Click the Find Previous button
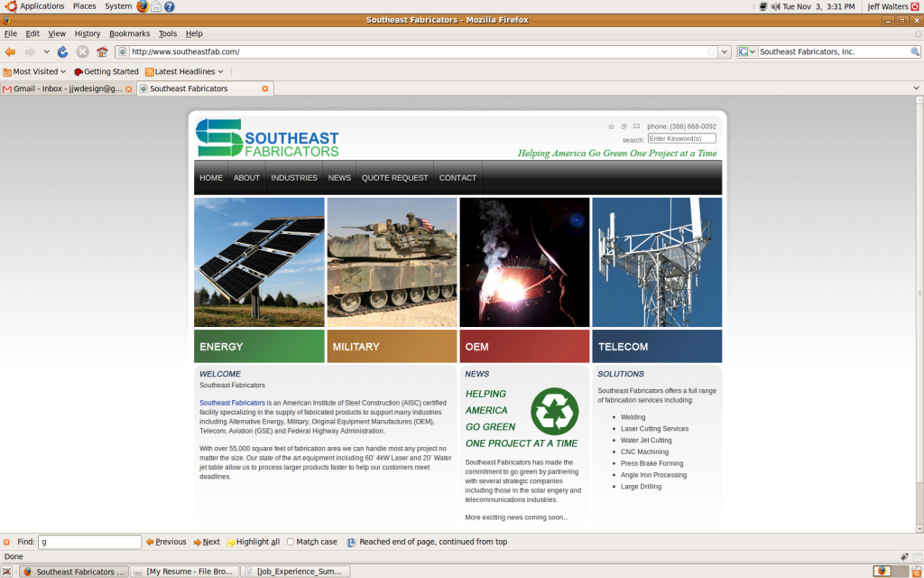The height and width of the screenshot is (578, 924). tap(166, 542)
